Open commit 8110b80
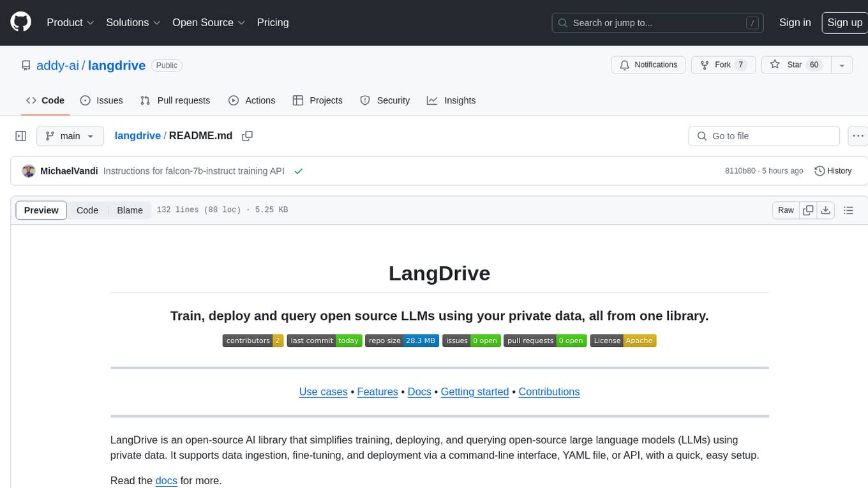 click(740, 171)
